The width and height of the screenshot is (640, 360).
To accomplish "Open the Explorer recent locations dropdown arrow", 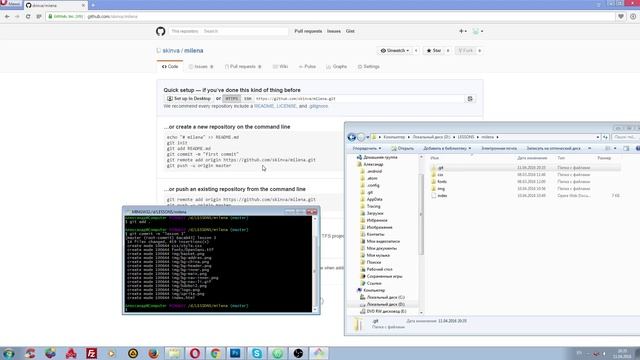I will [368, 137].
